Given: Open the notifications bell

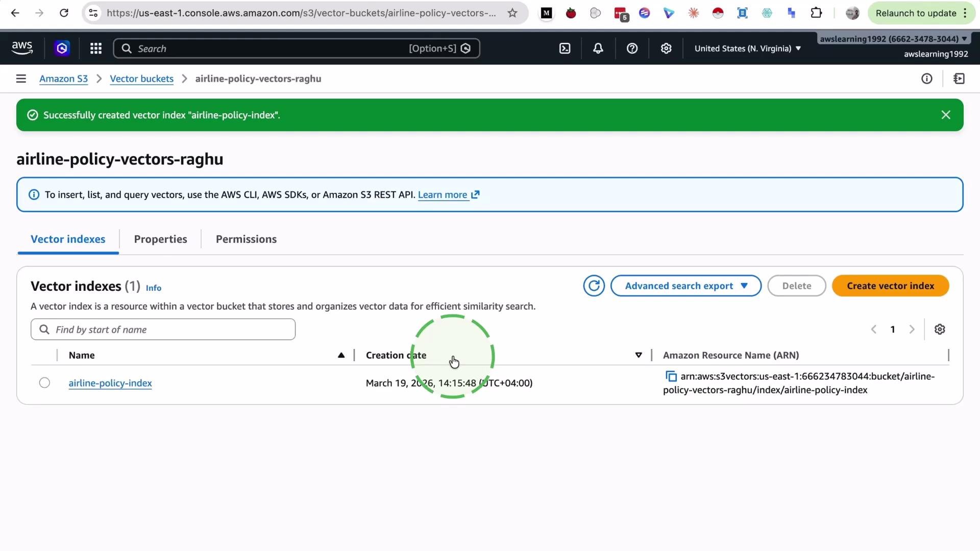Looking at the screenshot, I should point(598,48).
